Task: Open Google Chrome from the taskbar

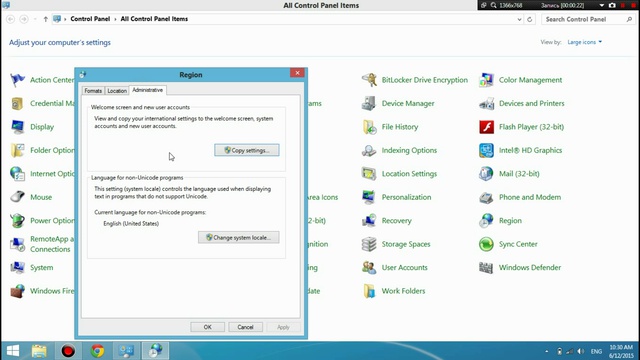Action: pyautogui.click(x=97, y=351)
